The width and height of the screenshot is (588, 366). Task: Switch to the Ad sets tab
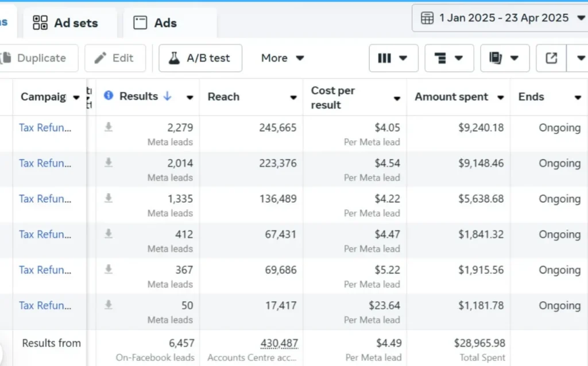click(x=65, y=23)
